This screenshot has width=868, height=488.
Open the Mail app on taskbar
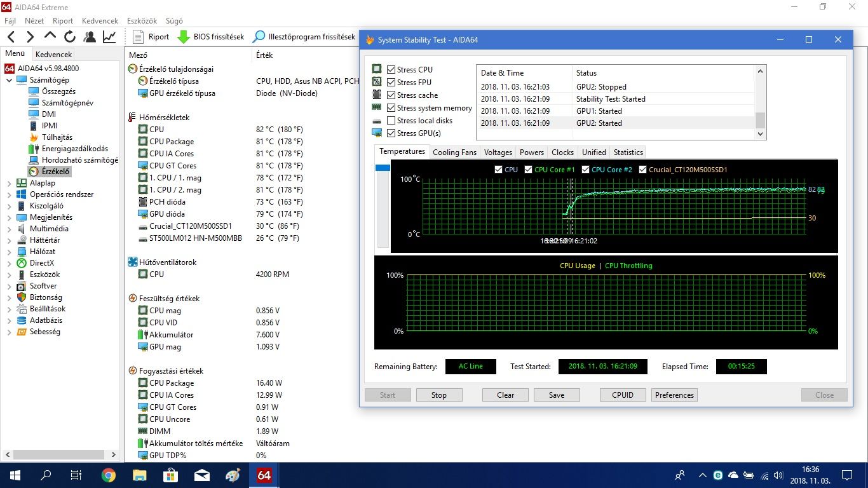coord(201,475)
